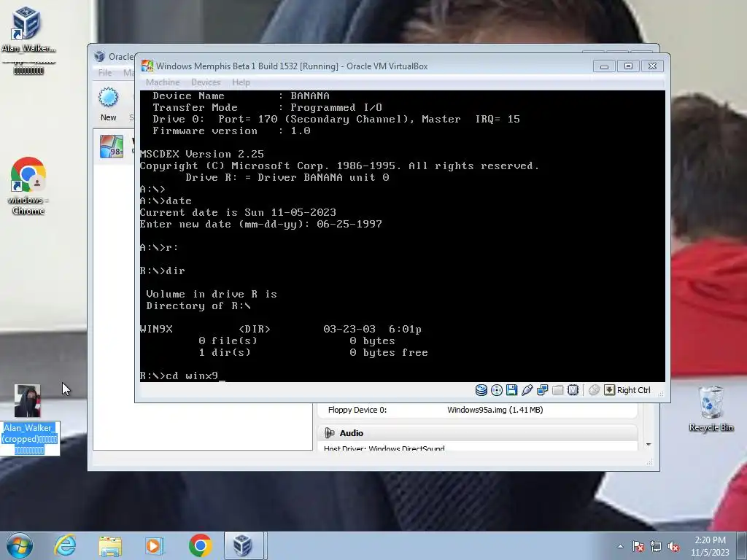Click the Audio speaker icon in details
747x560 pixels.
coord(329,433)
